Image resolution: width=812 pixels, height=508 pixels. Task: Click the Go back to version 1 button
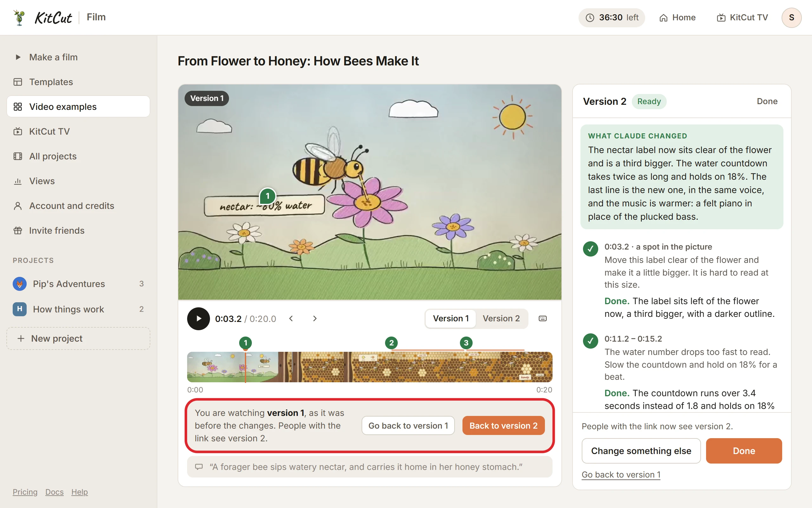pos(408,426)
